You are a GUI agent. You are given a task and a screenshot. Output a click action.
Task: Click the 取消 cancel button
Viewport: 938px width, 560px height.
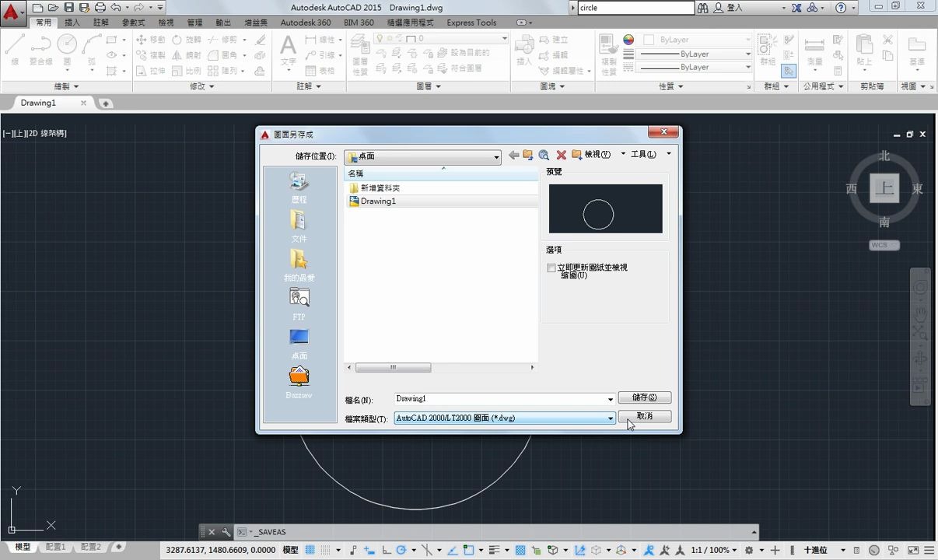point(644,416)
